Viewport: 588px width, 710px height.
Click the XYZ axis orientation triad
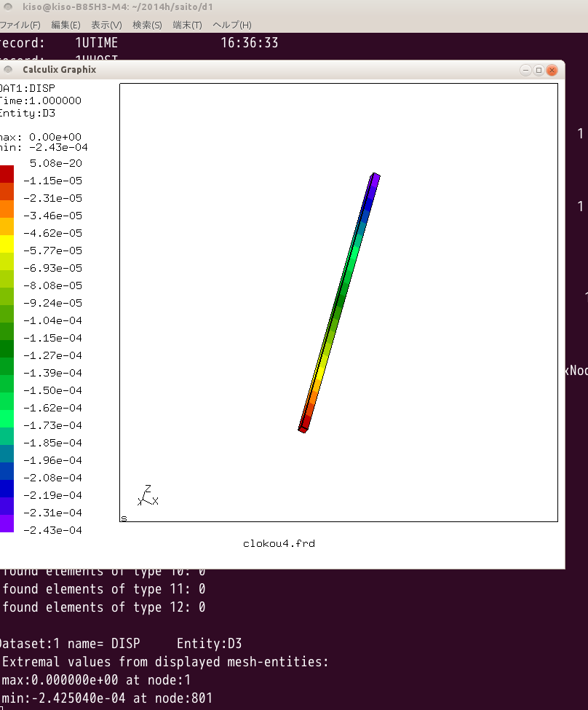148,495
